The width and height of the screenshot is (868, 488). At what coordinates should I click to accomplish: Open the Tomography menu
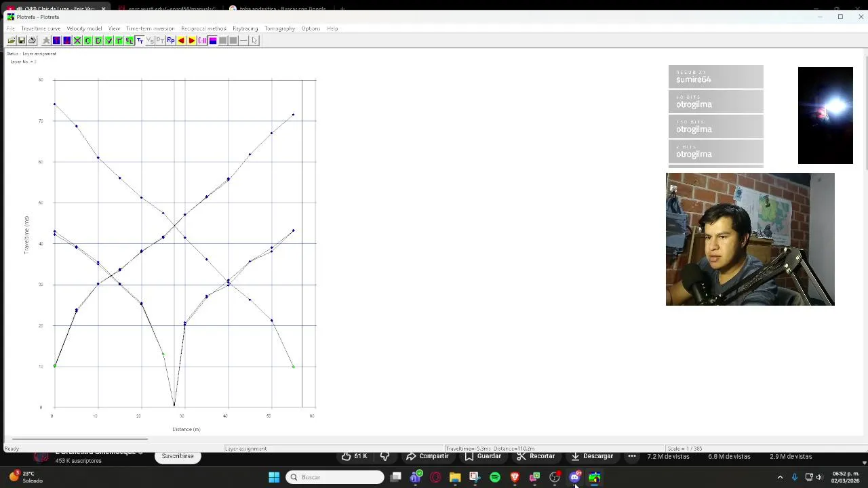(279, 28)
